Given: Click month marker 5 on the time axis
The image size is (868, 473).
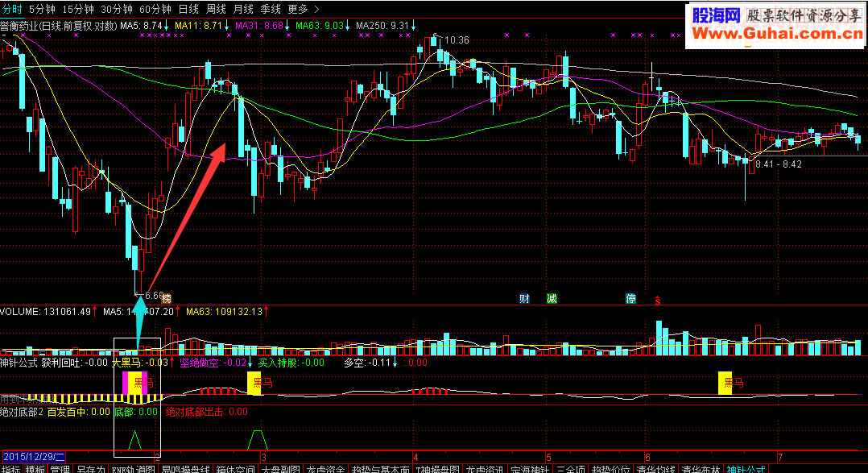Looking at the screenshot, I should (548, 458).
